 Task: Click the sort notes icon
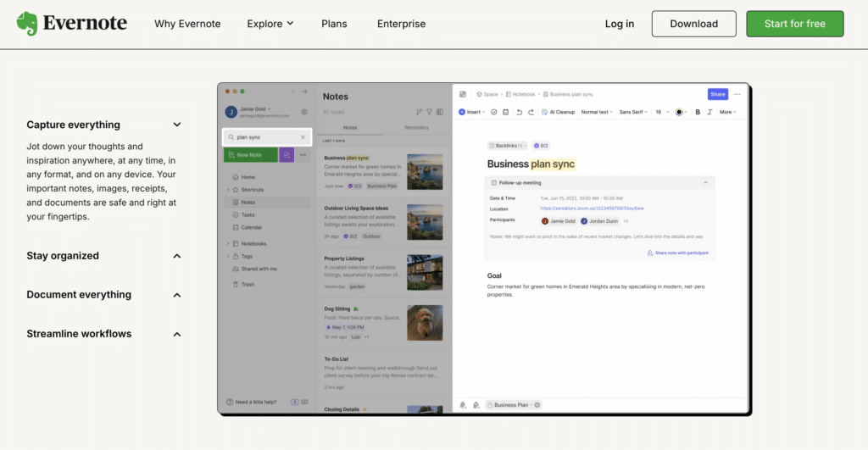click(419, 112)
